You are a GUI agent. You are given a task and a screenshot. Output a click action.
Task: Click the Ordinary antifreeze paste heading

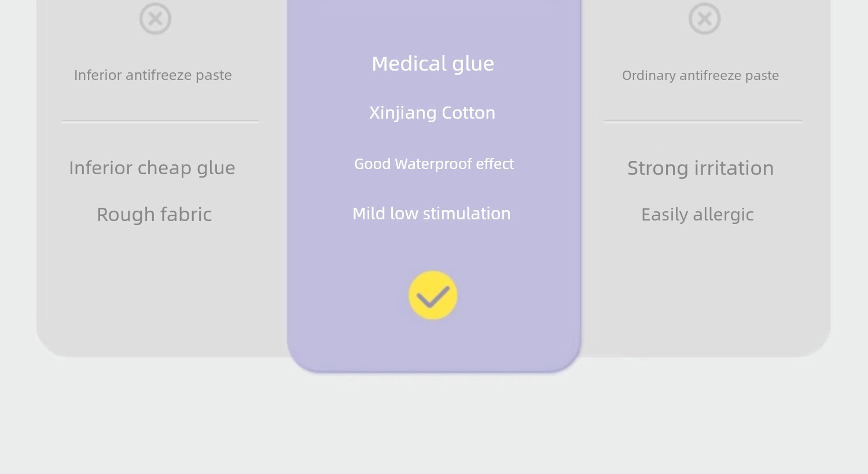point(700,75)
